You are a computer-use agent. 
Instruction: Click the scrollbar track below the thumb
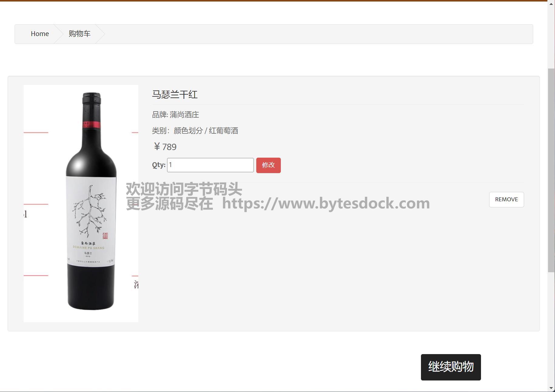pos(551,328)
